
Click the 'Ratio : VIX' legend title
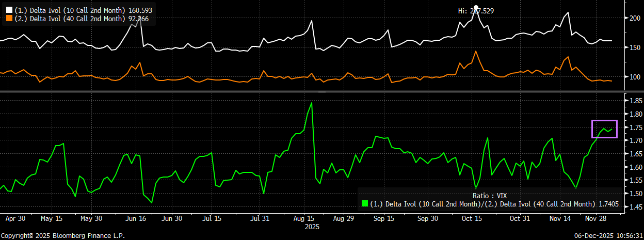[x=490, y=196]
